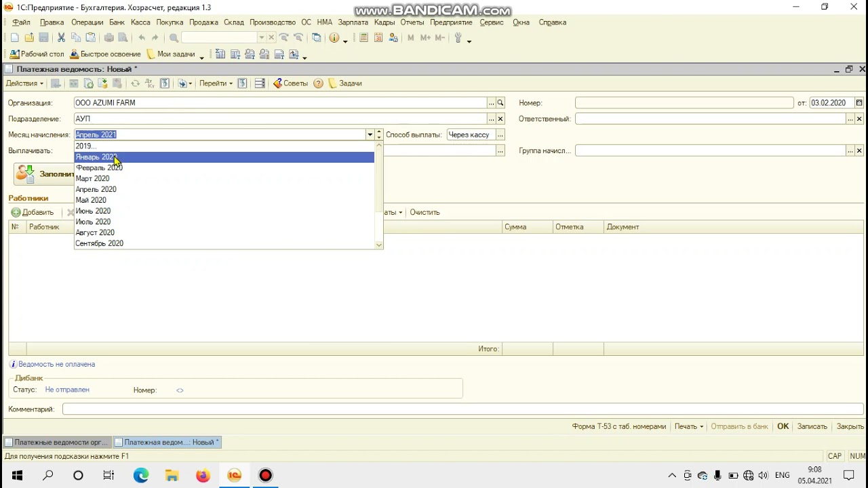Open the calculator tool icon
Viewport: 868px width, 488px height.
pyautogui.click(x=363, y=38)
